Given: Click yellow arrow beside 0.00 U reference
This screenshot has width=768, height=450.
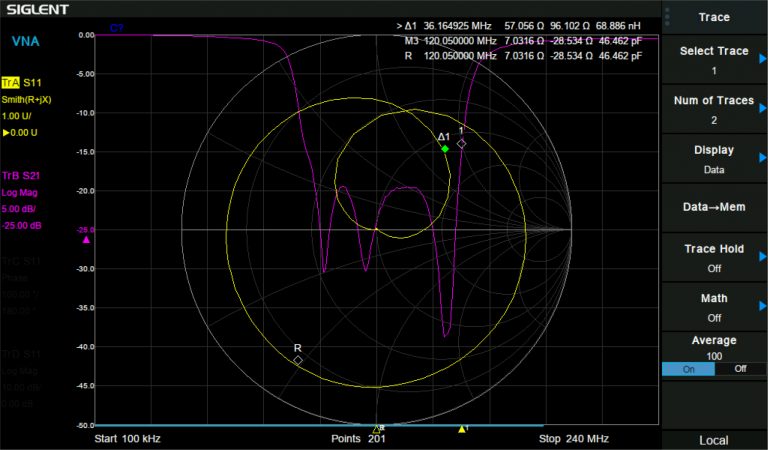Looking at the screenshot, I should pyautogui.click(x=6, y=132).
